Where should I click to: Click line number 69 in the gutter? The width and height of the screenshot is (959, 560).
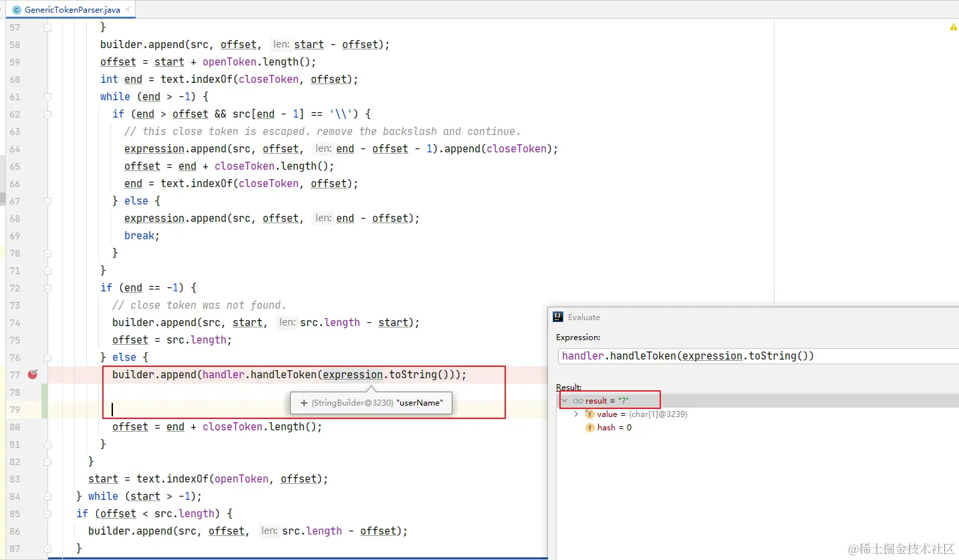[15, 236]
